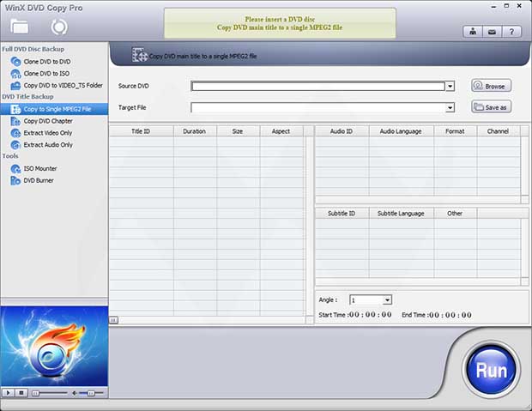Click the Clone DVD to ISO icon
The image size is (532, 411).
[15, 74]
